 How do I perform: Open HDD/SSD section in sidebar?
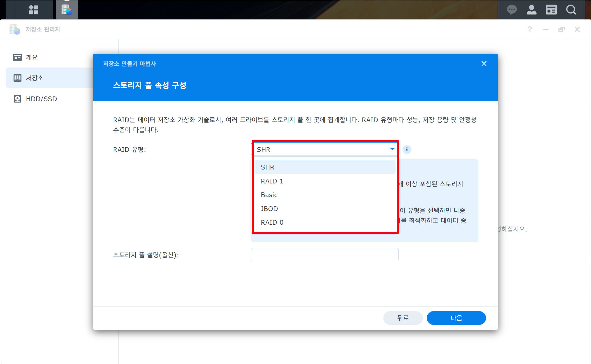41,99
